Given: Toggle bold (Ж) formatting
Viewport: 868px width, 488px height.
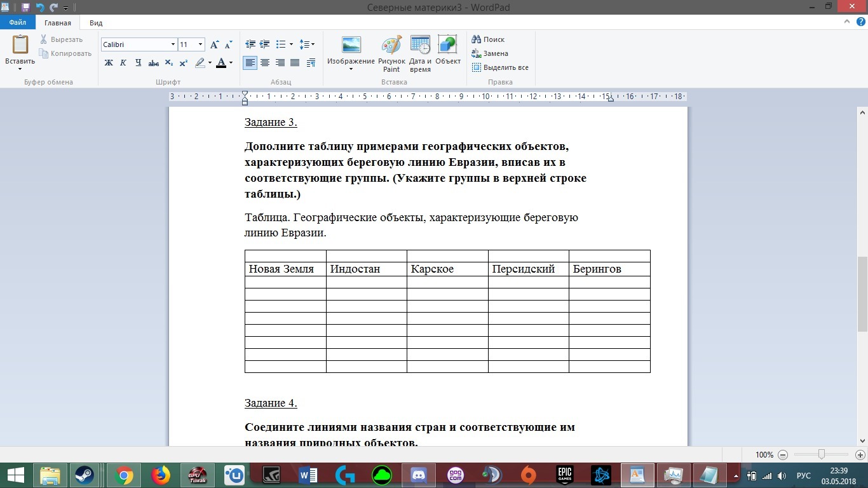Looking at the screenshot, I should click(x=109, y=63).
